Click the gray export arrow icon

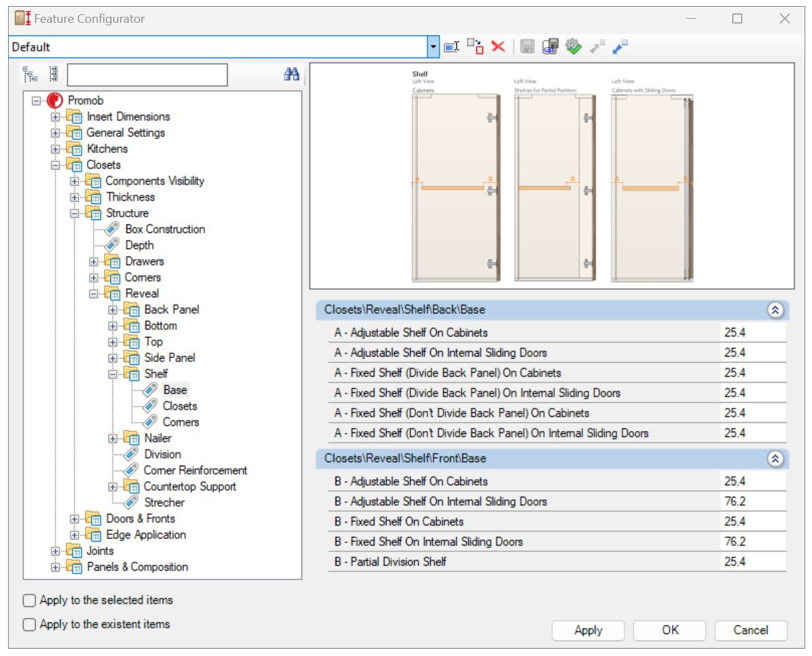point(597,47)
